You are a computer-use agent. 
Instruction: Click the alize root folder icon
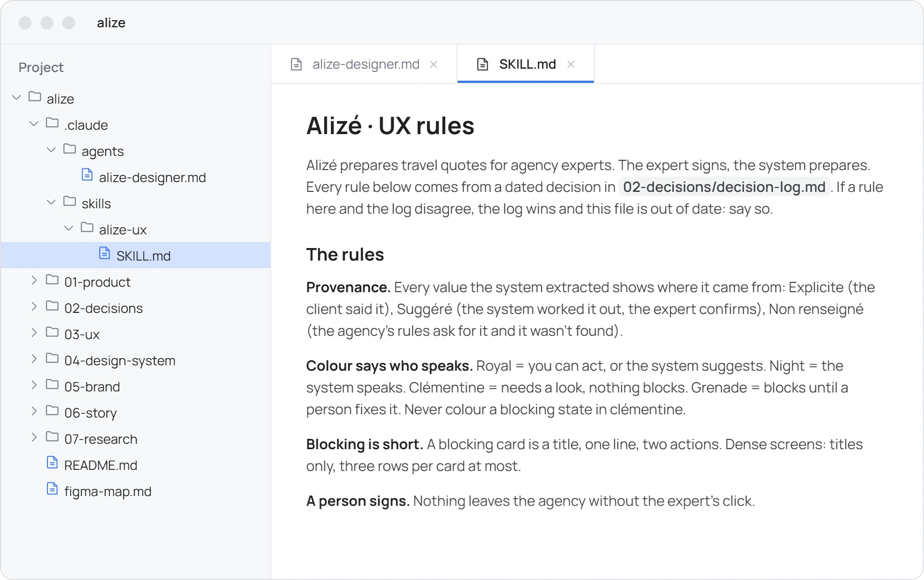[x=35, y=96]
